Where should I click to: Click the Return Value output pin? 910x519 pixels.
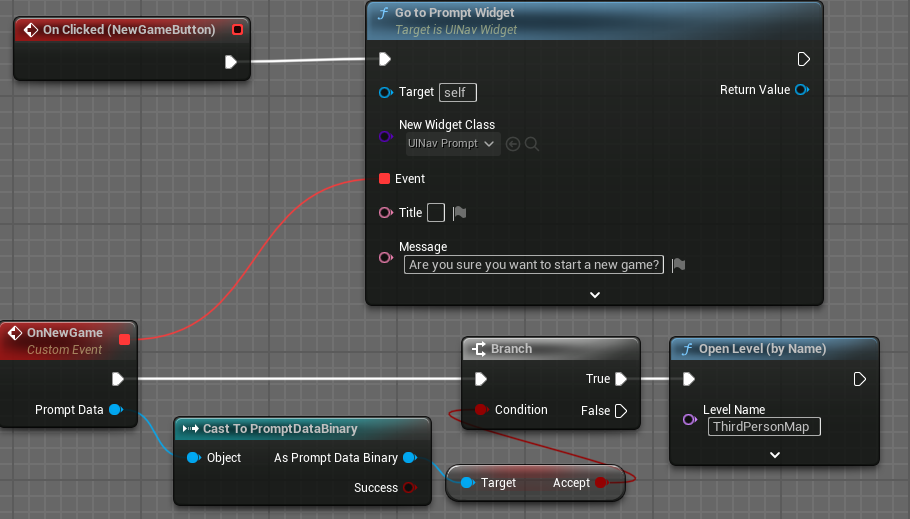802,89
